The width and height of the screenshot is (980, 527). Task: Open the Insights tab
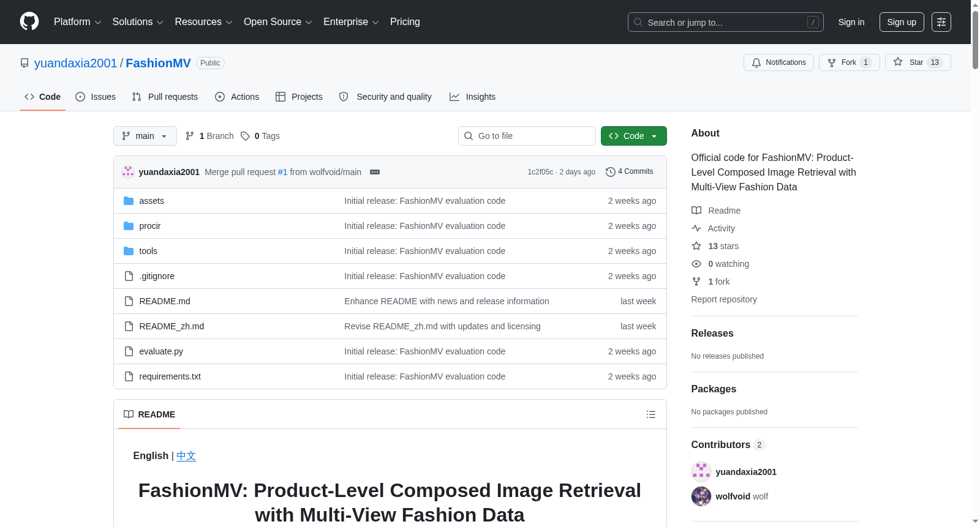472,97
